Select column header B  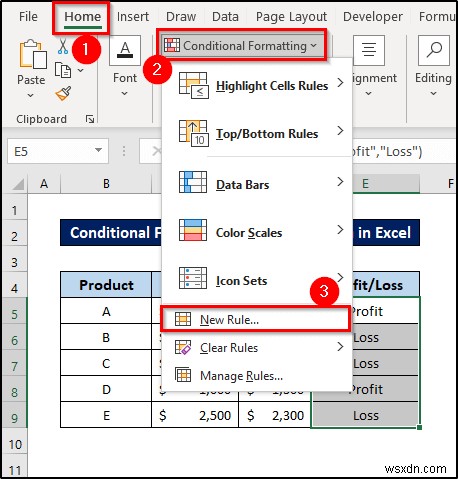click(x=106, y=184)
